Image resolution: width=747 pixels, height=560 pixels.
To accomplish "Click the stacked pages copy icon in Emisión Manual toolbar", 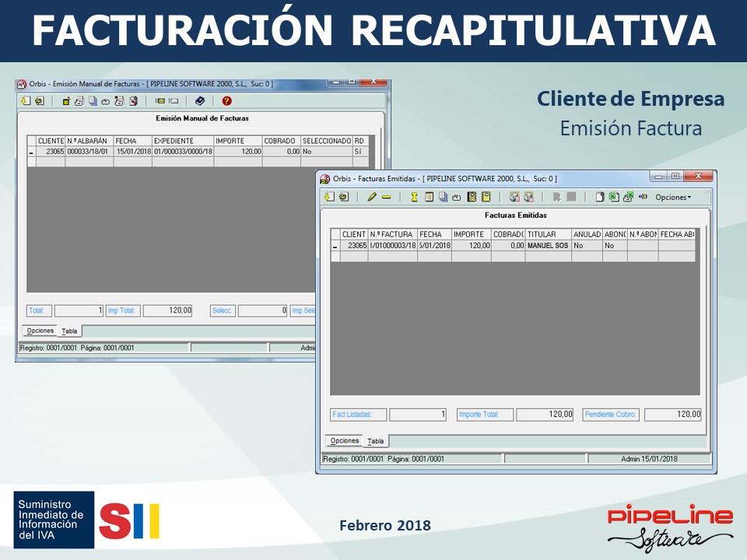I will coord(93,101).
